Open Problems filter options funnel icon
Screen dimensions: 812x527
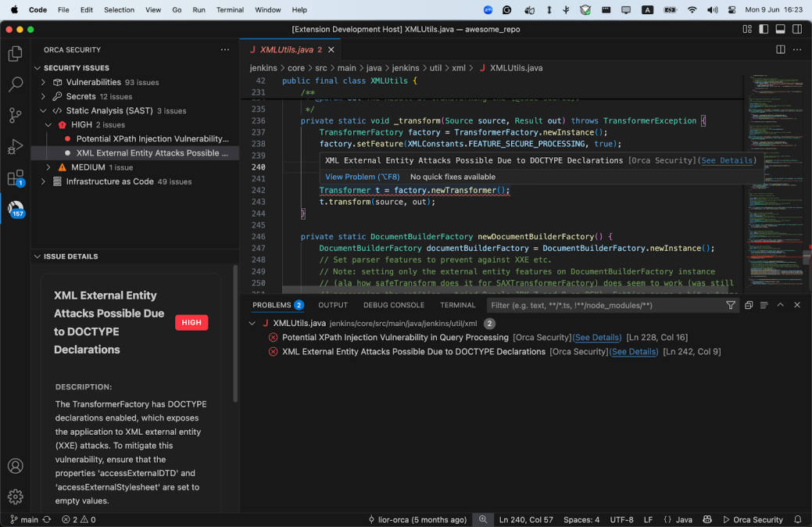[730, 305]
